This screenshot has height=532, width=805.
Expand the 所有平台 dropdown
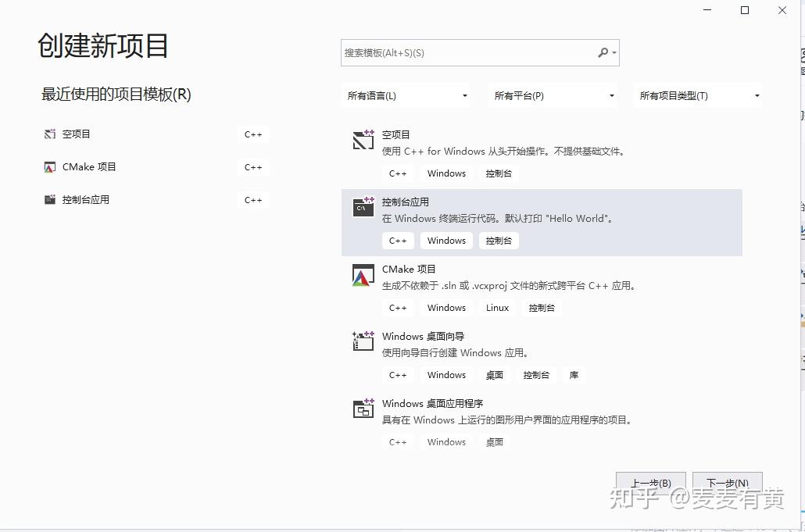click(x=553, y=95)
